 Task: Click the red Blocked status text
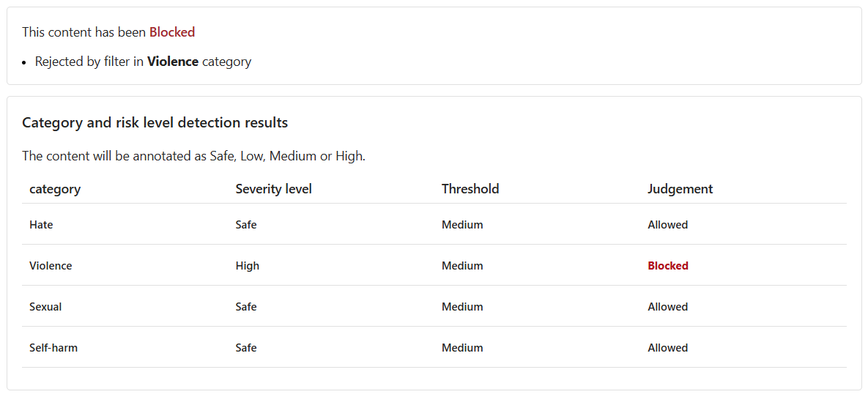pos(172,32)
